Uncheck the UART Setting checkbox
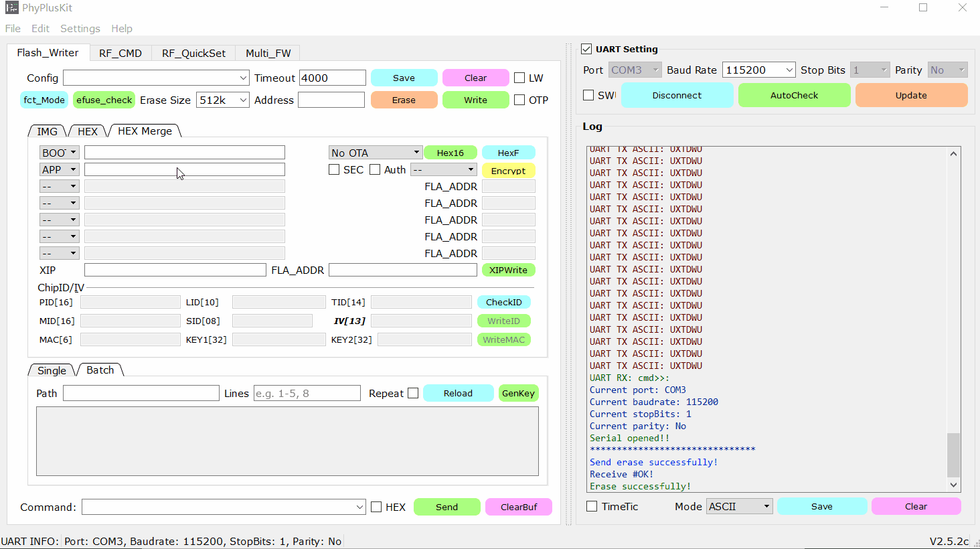This screenshot has height=549, width=980. pos(586,49)
